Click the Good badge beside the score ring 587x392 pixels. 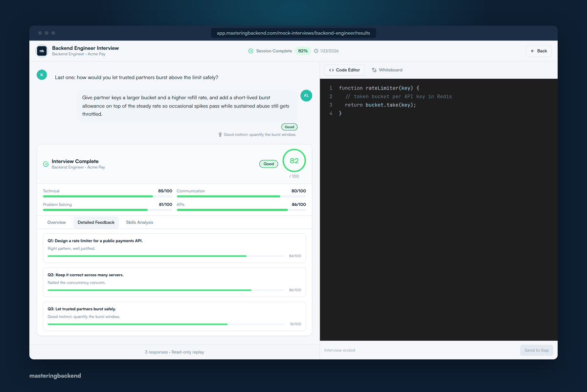point(269,164)
